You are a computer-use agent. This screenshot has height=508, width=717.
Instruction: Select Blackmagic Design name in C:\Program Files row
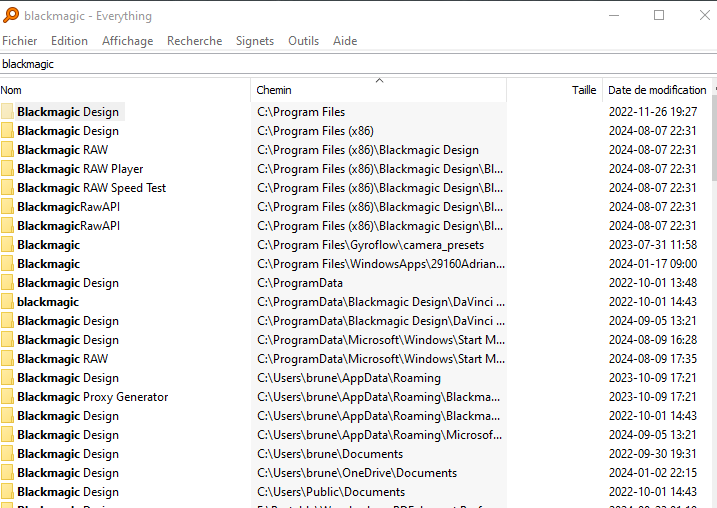(x=68, y=112)
